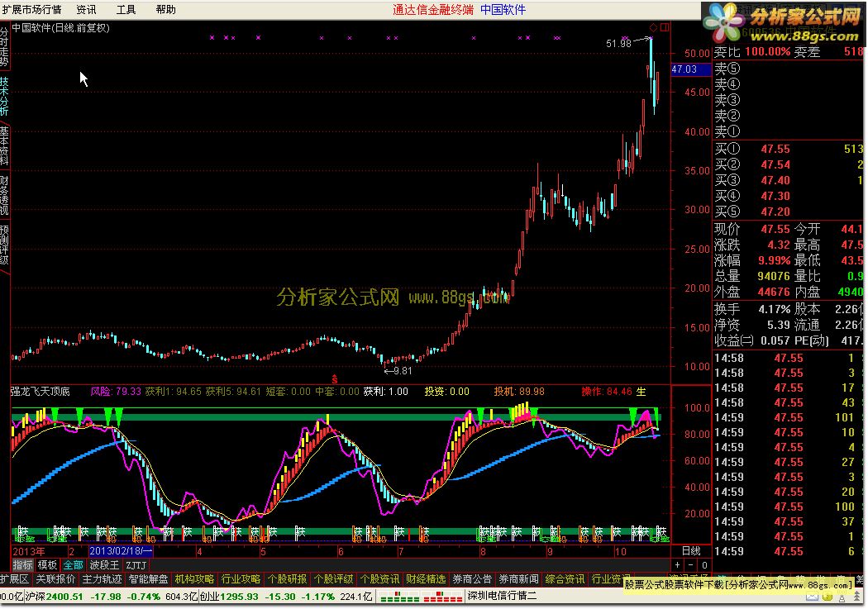This screenshot has height=609, width=868.
Task: Click the 扩展区 button in the bottom bar
Action: (x=14, y=579)
